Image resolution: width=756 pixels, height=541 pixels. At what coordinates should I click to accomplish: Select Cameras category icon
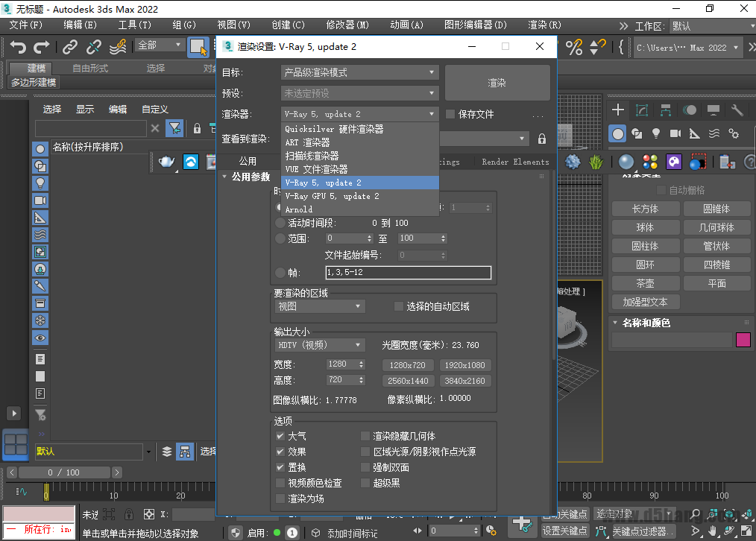point(675,133)
